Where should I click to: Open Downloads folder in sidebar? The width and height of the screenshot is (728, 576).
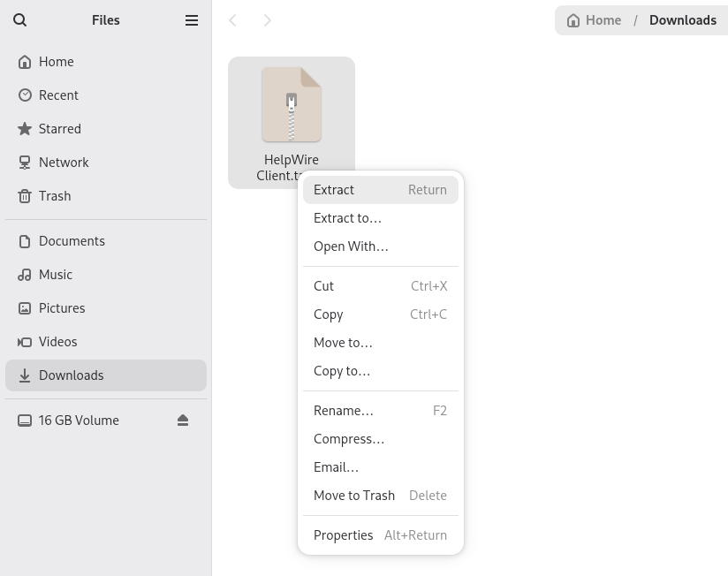(106, 375)
